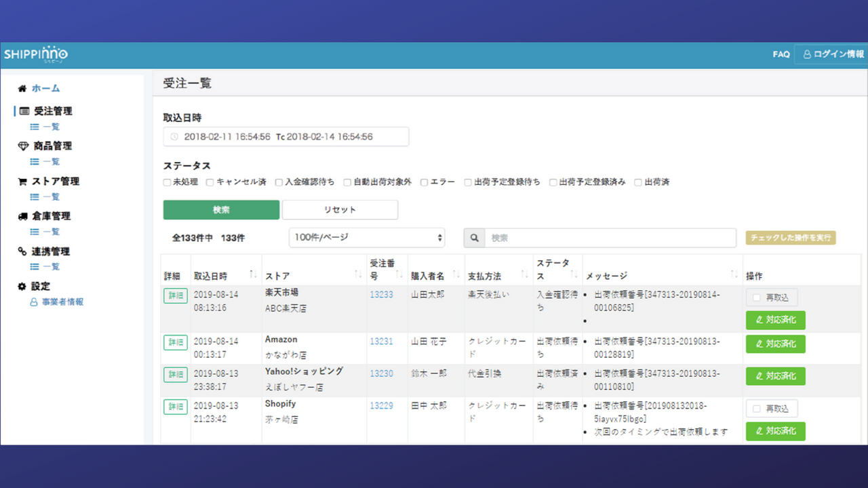The image size is (868, 488).
Task: Check 再取込 for order 13233
Action: pyautogui.click(x=757, y=298)
